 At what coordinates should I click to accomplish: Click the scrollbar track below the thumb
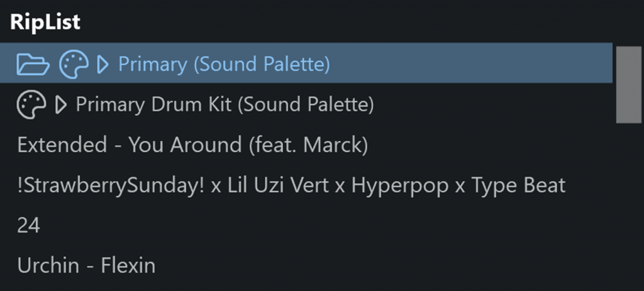[629, 206]
